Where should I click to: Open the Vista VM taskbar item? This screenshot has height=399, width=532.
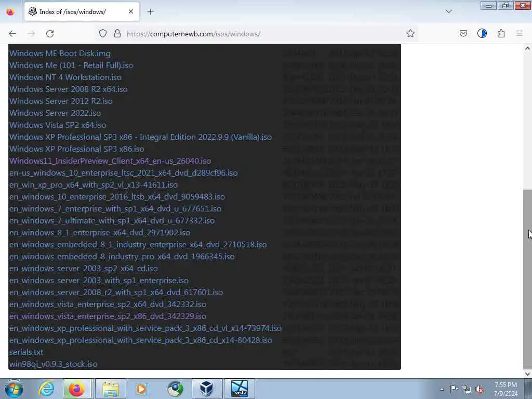[240, 389]
